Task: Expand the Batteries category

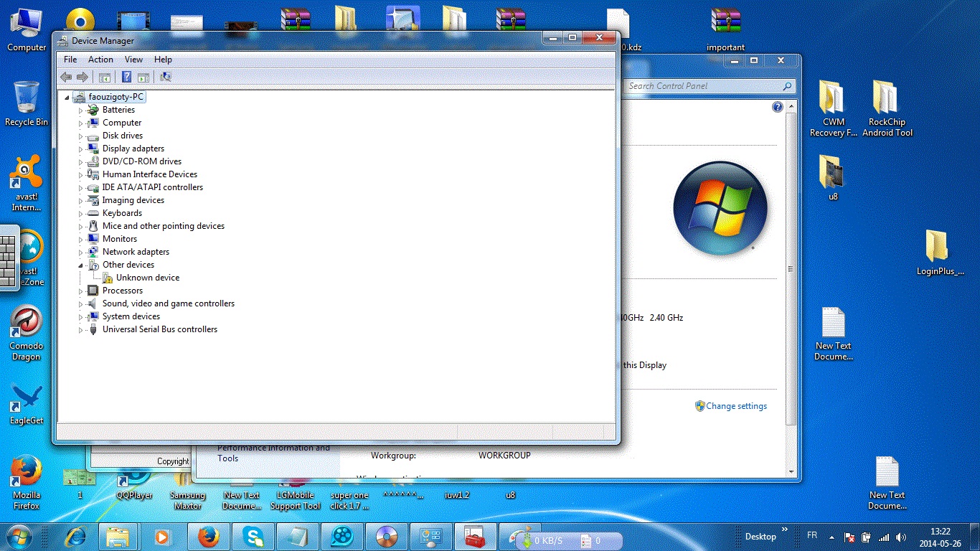Action: 81,110
